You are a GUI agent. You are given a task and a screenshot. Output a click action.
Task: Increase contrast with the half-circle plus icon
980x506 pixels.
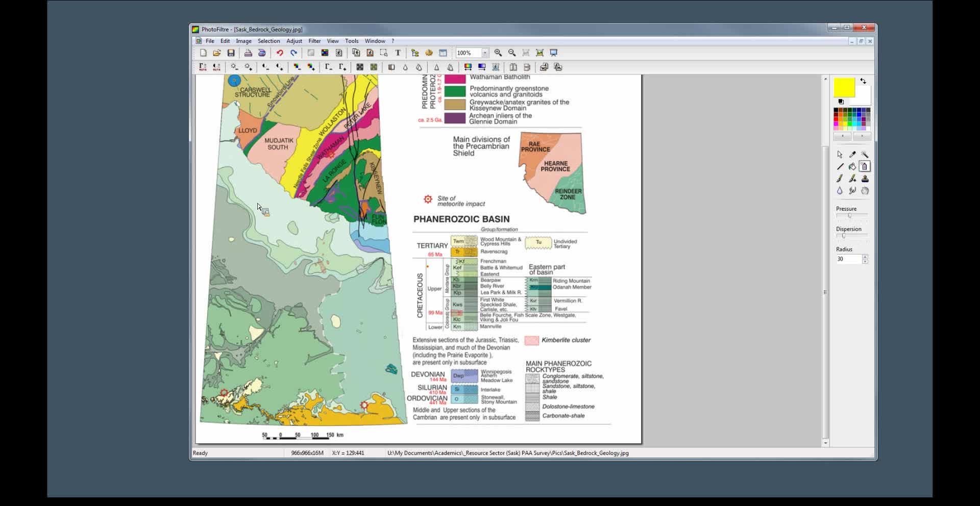pos(279,67)
